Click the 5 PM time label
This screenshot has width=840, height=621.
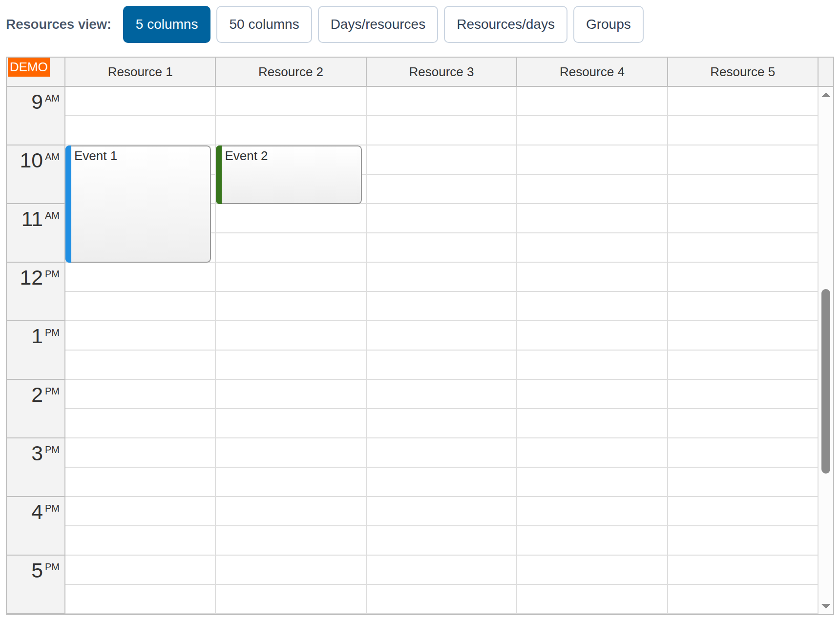point(36,584)
